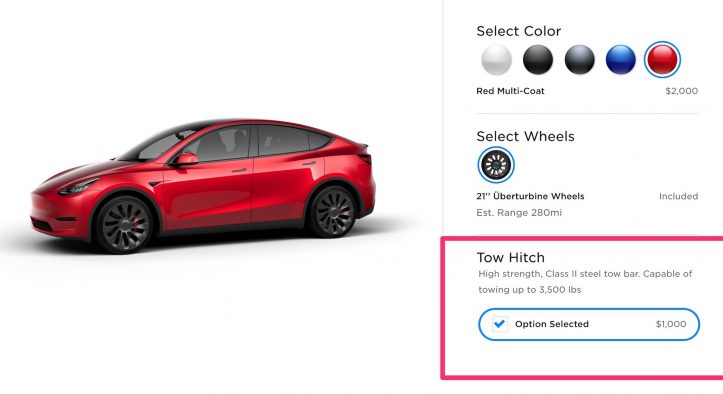Select the 21" Überturbine wheel icon
The width and height of the screenshot is (723, 394).
496,165
